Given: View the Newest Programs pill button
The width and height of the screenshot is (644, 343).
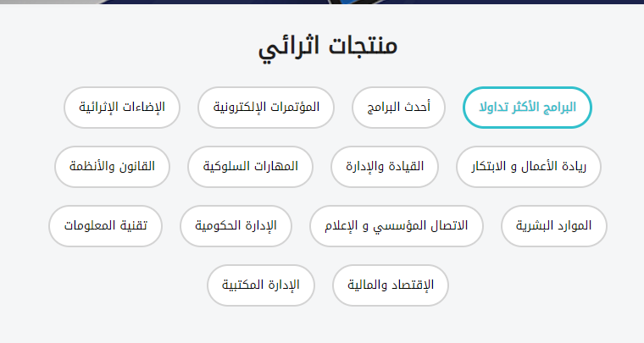Looking at the screenshot, I should point(398,108).
